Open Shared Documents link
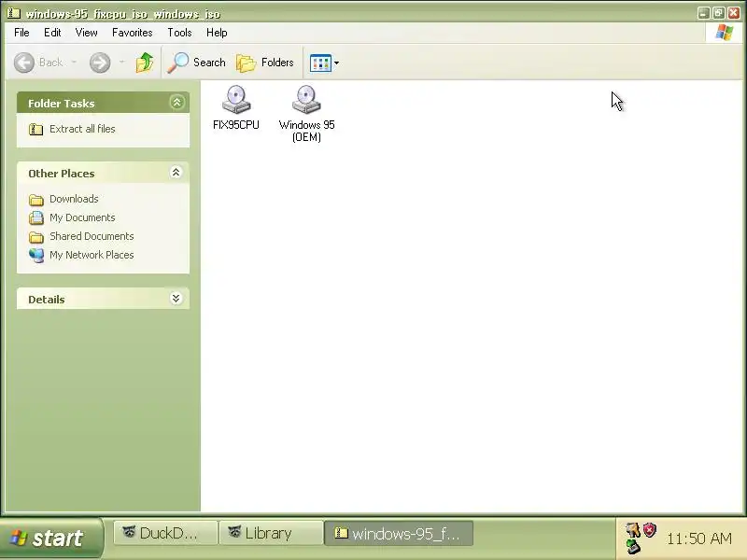Viewport: 747px width, 560px height. [x=81, y=236]
